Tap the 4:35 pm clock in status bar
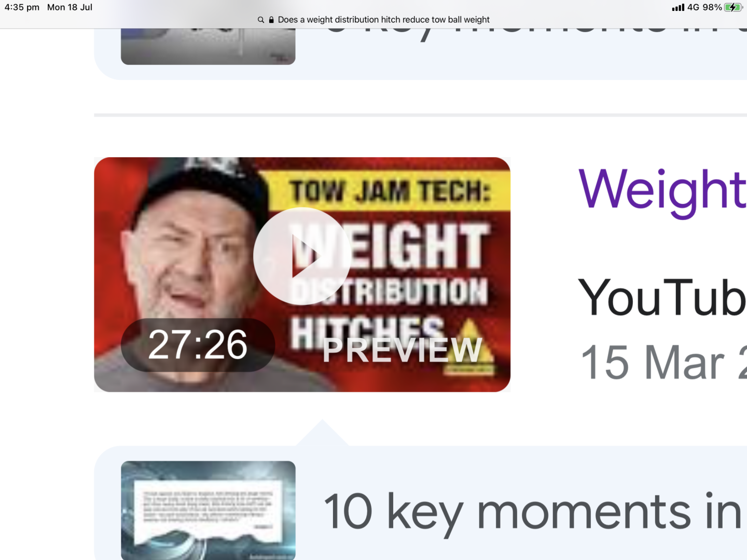747x560 pixels. coord(22,7)
